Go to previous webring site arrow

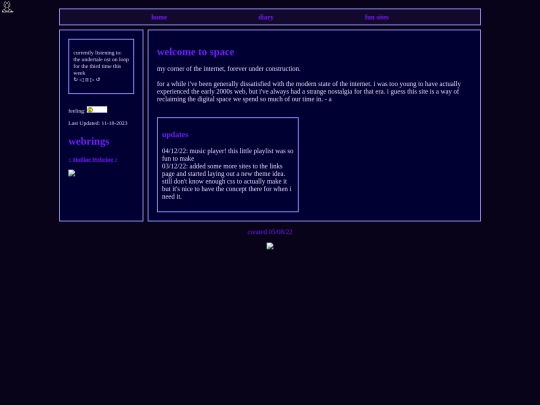pos(70,159)
